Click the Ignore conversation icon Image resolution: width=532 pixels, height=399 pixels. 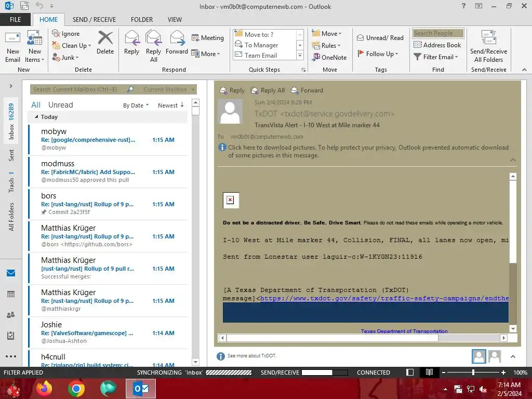click(56, 33)
